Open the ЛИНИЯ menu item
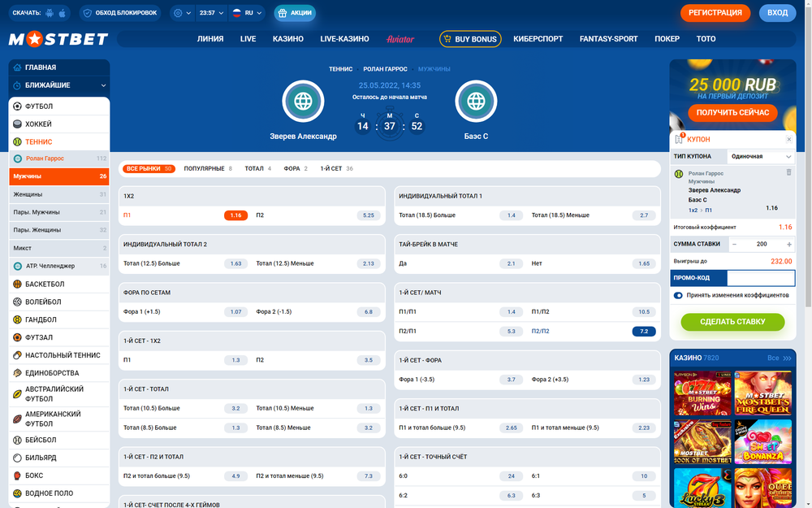The width and height of the screenshot is (812, 508). pyautogui.click(x=210, y=39)
